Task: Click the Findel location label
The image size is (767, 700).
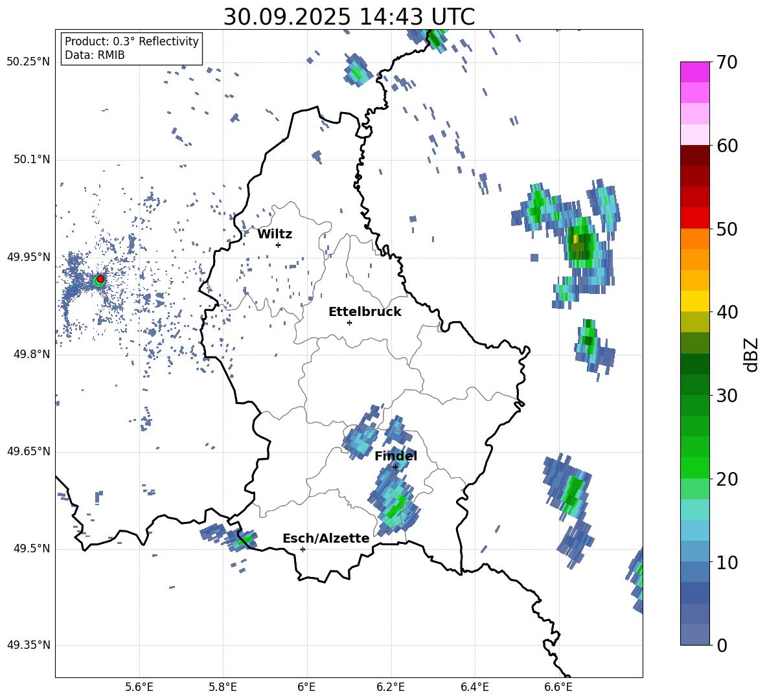Action: coord(396,456)
